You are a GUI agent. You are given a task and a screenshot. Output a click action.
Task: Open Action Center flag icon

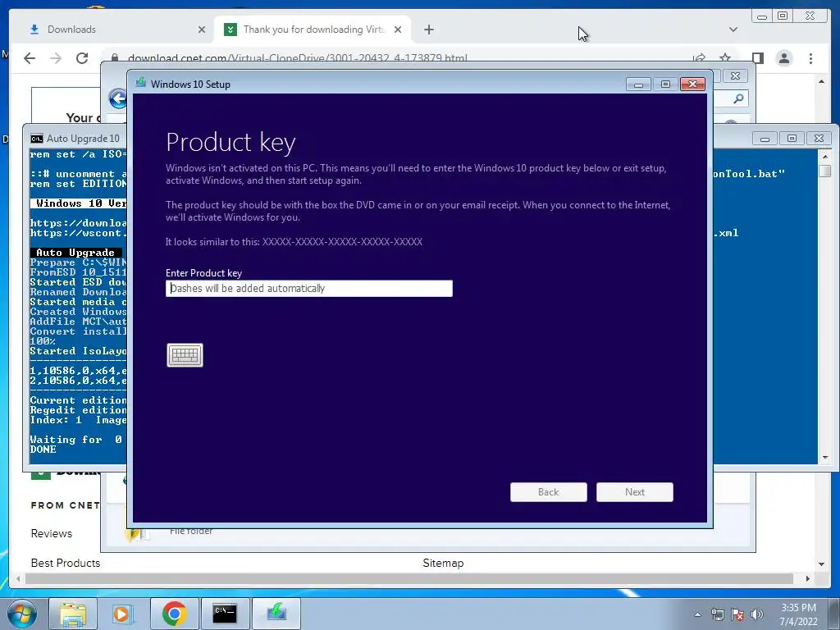pos(737,614)
